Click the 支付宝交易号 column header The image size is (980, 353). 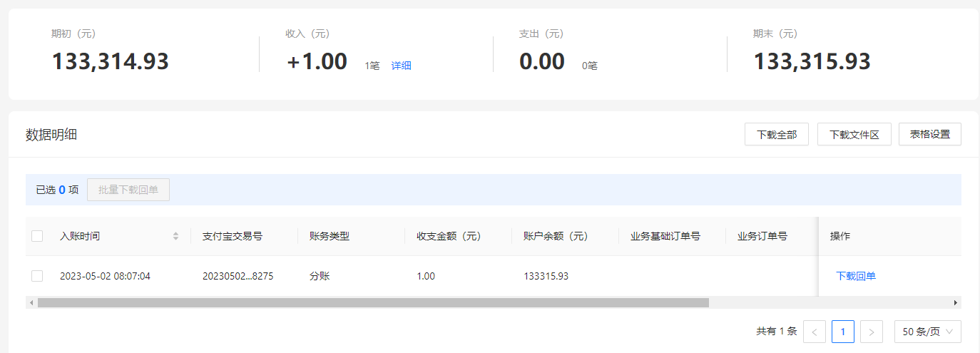point(233,236)
